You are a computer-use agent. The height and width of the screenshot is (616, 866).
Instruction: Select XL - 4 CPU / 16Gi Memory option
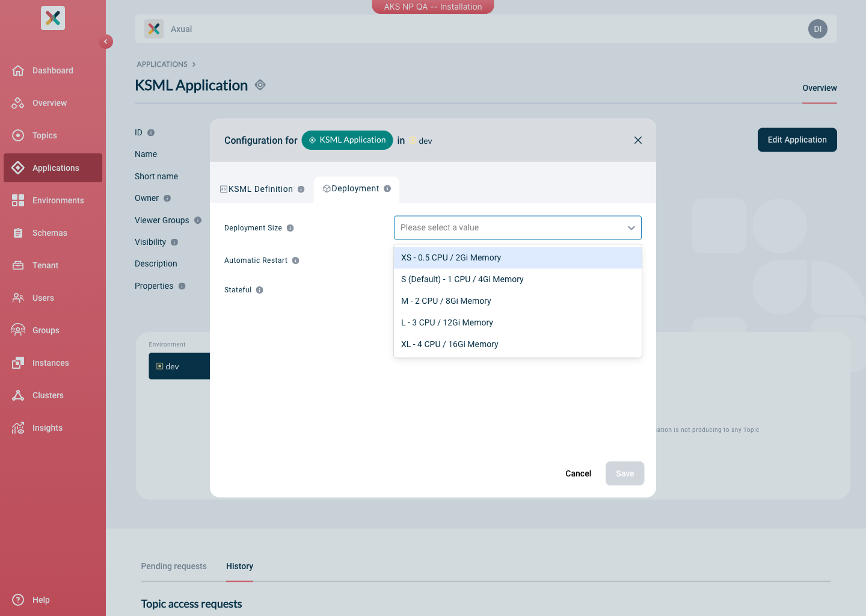(449, 344)
